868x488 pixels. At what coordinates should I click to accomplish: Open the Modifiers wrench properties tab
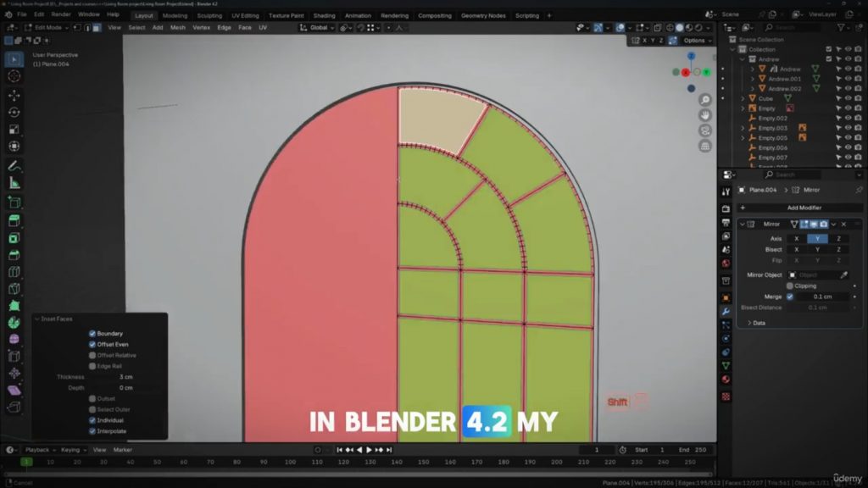point(726,312)
